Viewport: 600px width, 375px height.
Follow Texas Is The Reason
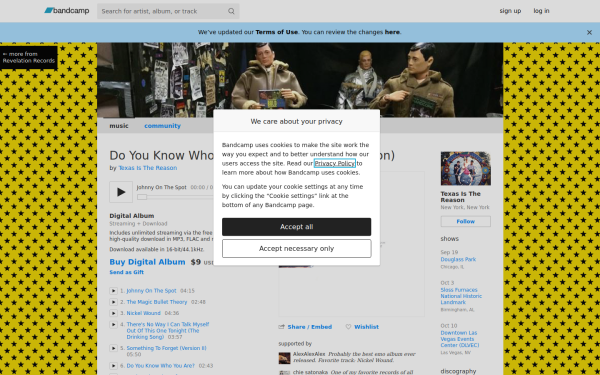[x=465, y=222]
